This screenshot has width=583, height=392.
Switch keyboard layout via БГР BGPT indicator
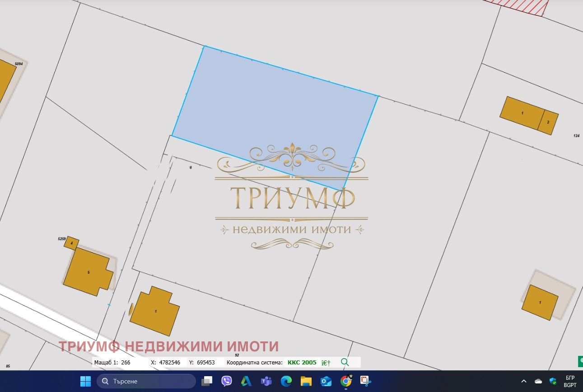(569, 381)
